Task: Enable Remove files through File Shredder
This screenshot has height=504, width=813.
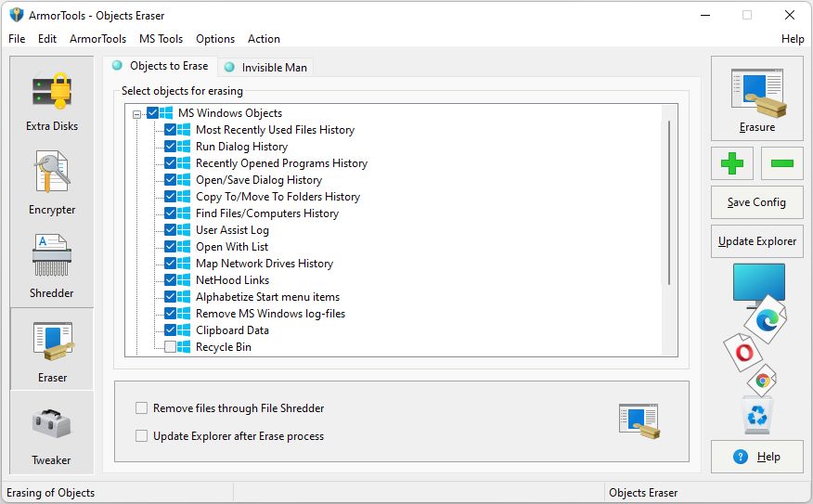Action: tap(142, 407)
